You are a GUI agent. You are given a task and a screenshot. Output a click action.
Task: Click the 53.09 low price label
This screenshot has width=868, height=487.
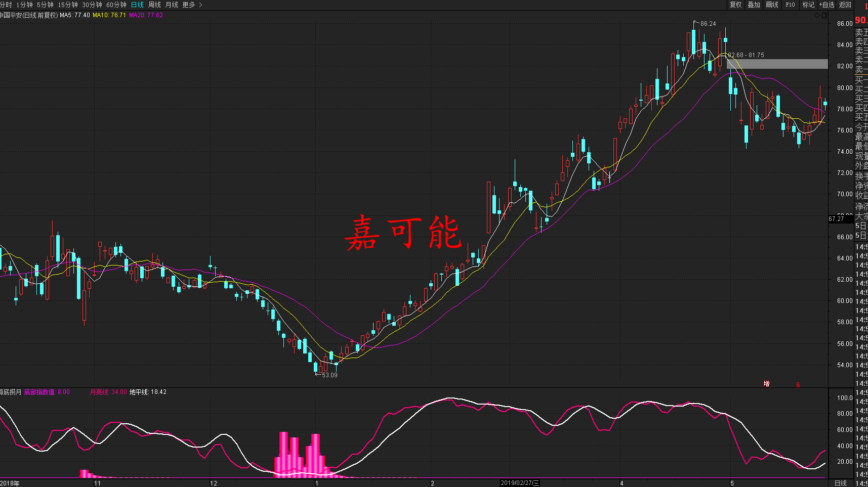pos(329,375)
